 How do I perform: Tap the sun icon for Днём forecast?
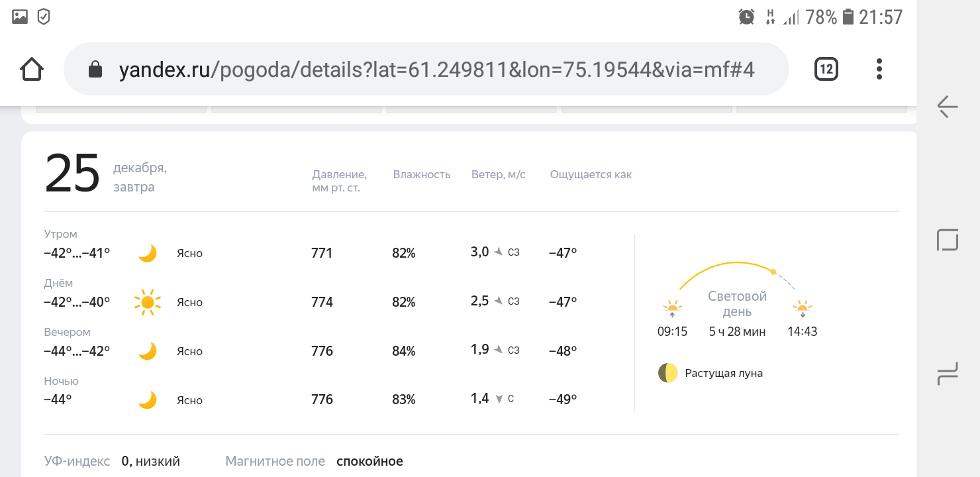click(147, 302)
